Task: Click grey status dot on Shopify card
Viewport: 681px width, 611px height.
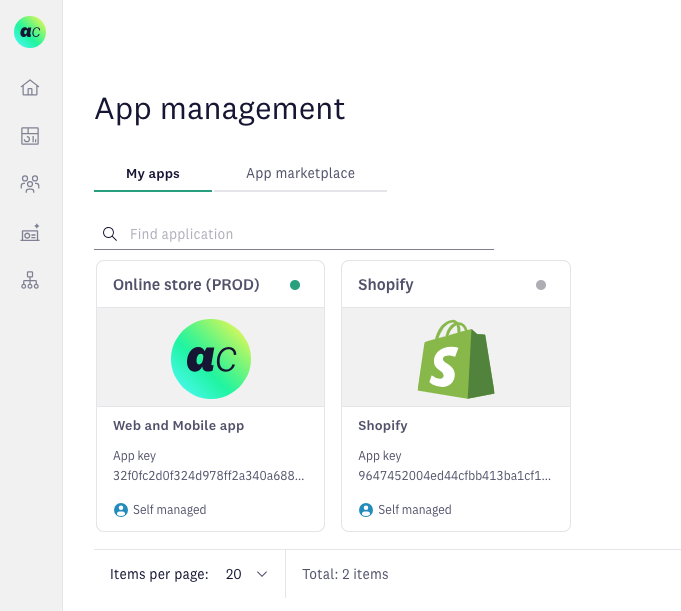Action: coord(541,285)
